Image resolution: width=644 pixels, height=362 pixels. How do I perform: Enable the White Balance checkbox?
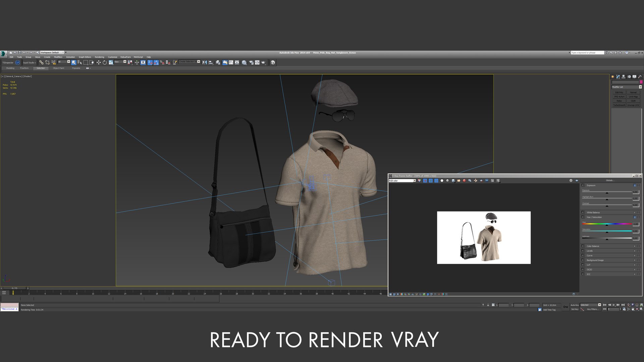(x=583, y=213)
